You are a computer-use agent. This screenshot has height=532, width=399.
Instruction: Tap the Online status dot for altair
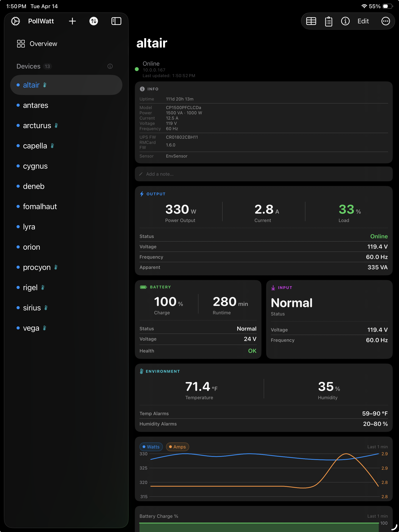pos(137,69)
